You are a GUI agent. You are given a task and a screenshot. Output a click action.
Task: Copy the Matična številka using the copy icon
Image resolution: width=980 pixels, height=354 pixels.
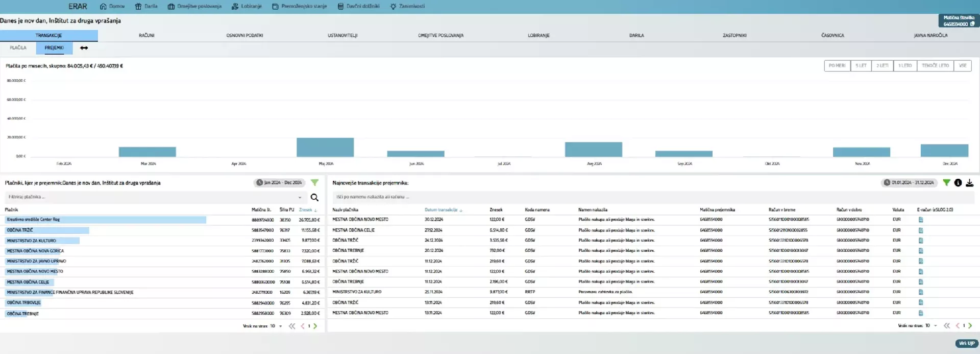(x=972, y=24)
